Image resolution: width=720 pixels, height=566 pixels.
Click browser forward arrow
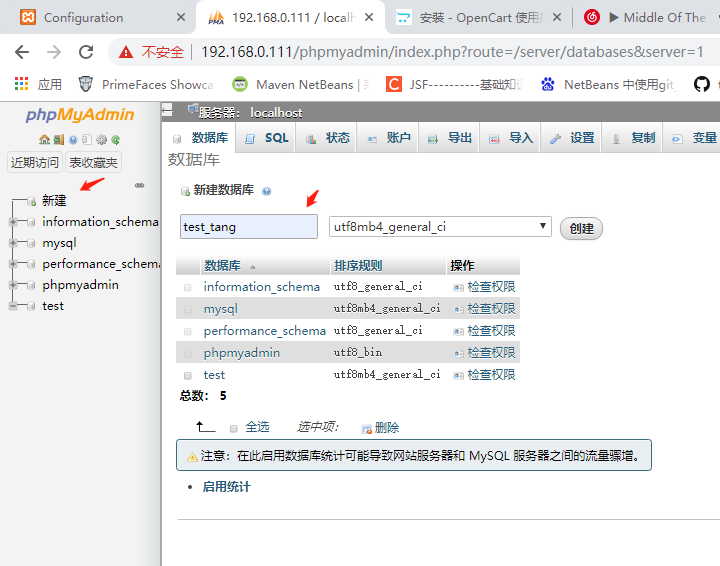click(x=54, y=52)
